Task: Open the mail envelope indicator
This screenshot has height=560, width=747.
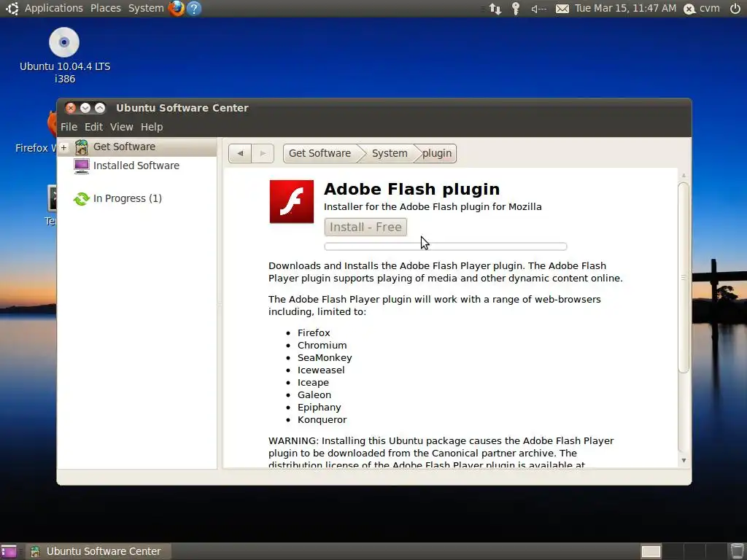Action: [x=562, y=9]
